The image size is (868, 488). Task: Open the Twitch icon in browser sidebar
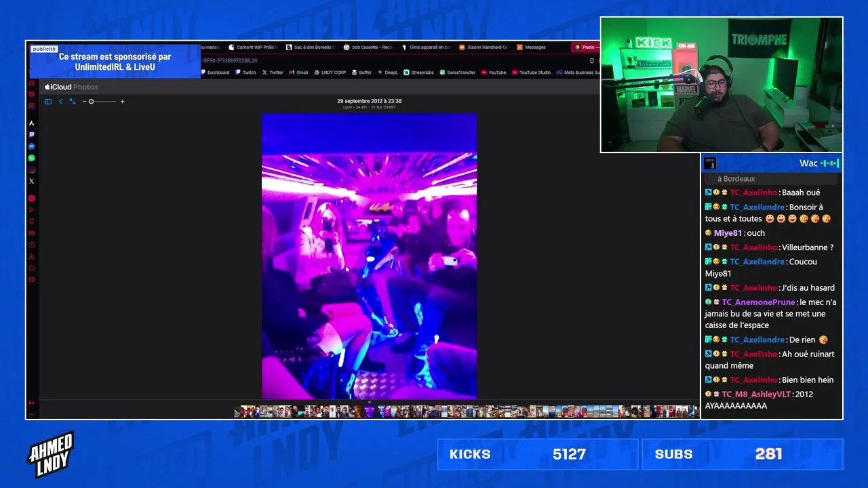coord(31,135)
